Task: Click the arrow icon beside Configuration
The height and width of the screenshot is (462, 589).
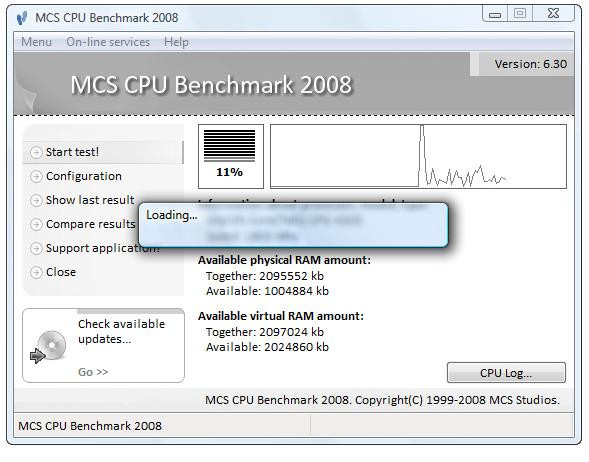Action: (36, 177)
